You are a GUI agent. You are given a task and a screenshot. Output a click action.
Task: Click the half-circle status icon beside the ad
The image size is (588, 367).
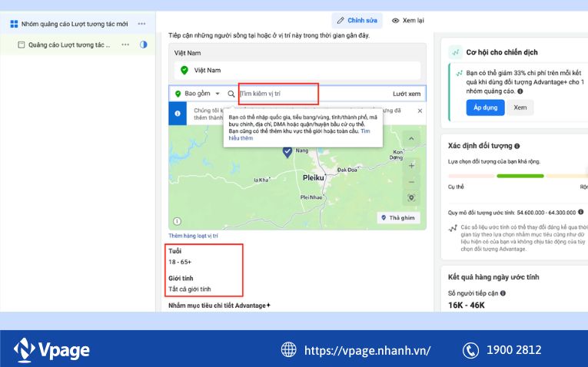pyautogui.click(x=143, y=45)
